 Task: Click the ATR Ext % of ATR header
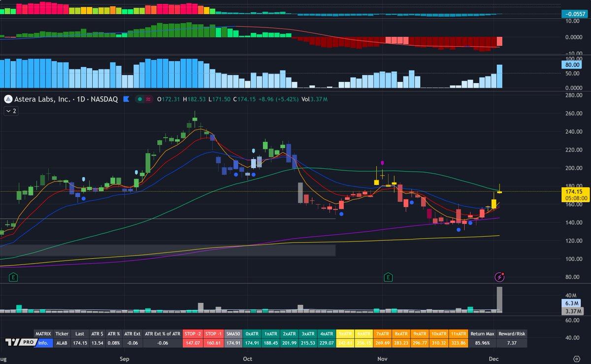point(162,334)
